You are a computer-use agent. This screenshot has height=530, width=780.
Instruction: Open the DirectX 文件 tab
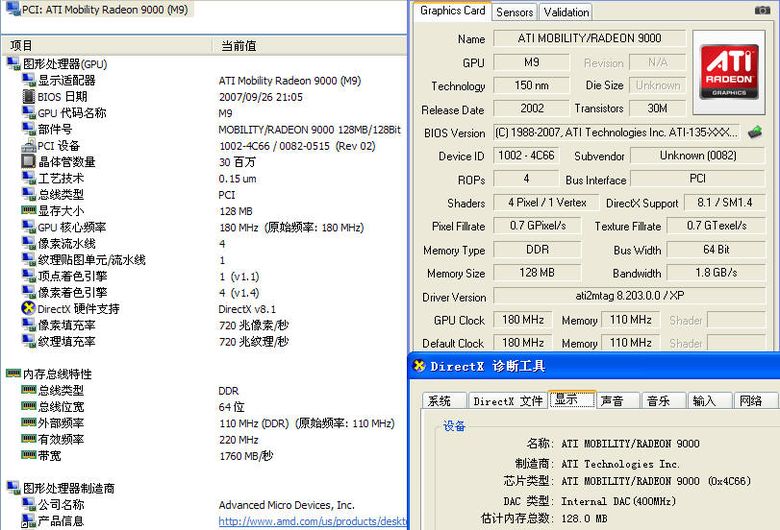point(508,401)
